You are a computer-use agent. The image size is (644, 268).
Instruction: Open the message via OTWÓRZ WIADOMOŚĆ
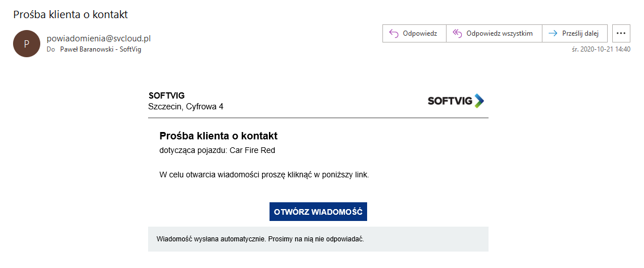click(x=318, y=211)
